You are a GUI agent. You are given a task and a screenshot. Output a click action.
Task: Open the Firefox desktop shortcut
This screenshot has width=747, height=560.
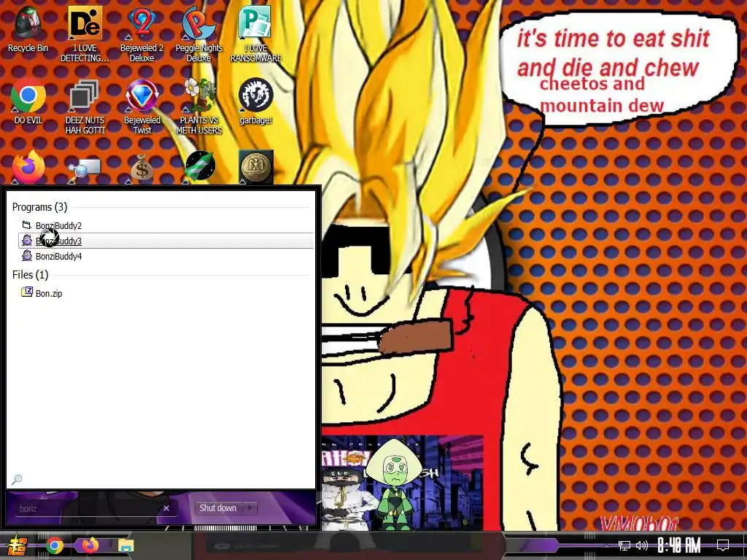[x=28, y=167]
